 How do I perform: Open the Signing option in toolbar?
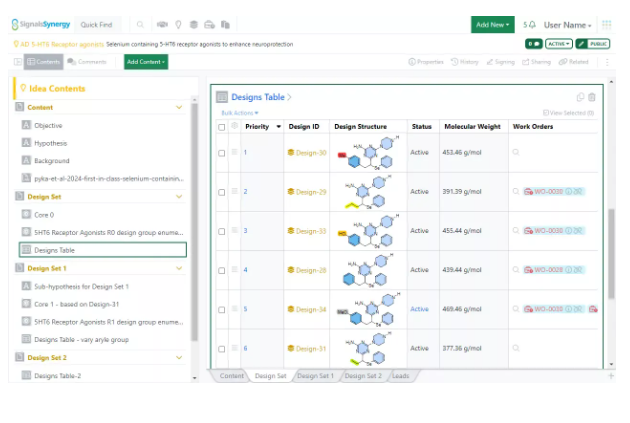click(x=501, y=62)
